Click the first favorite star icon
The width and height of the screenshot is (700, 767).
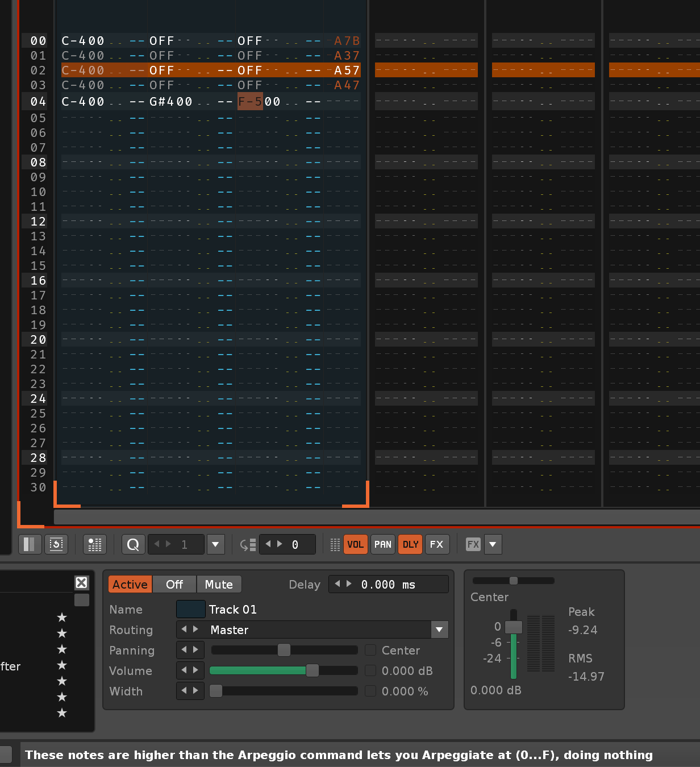[62, 617]
